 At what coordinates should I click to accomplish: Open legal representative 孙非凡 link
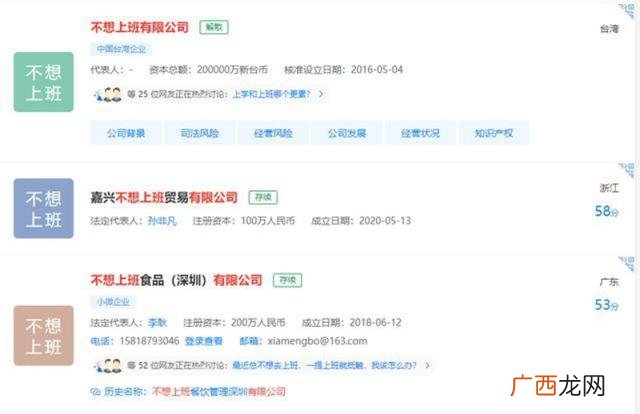coord(162,221)
